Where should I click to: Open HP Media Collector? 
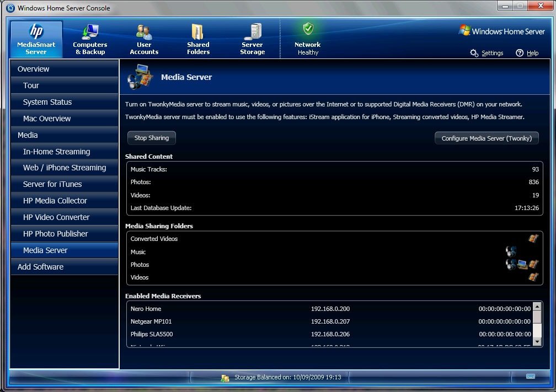(64, 201)
